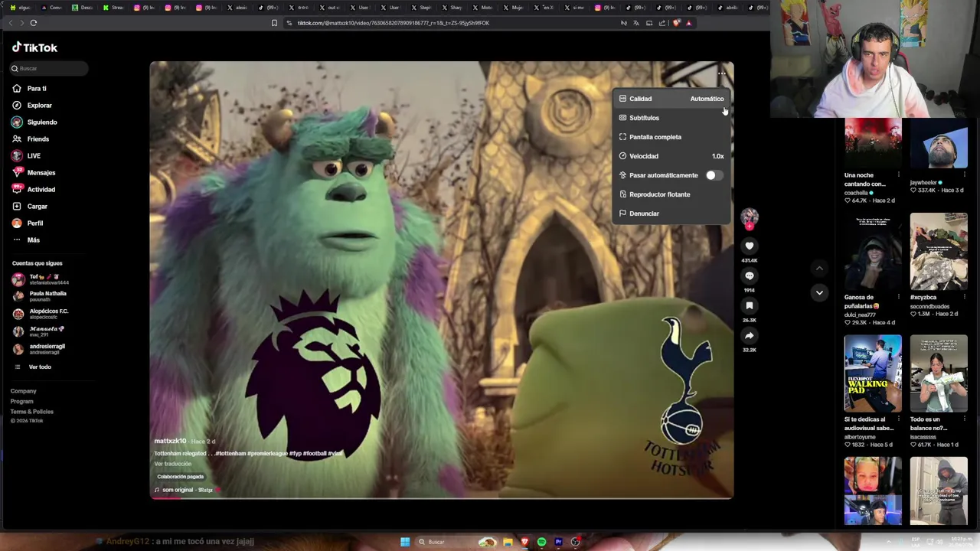Image resolution: width=980 pixels, height=551 pixels.
Task: Open mattxzk10 username on video
Action: coord(170,442)
